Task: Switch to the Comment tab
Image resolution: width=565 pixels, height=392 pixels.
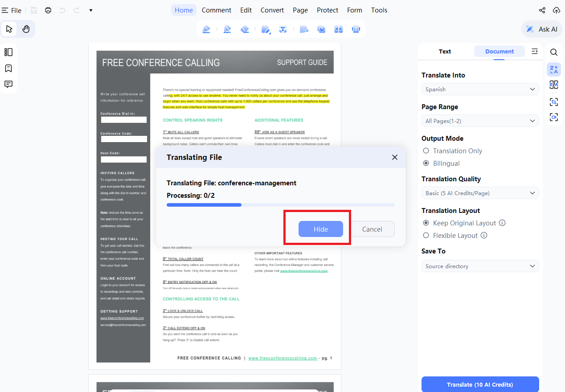Action: pos(217,10)
